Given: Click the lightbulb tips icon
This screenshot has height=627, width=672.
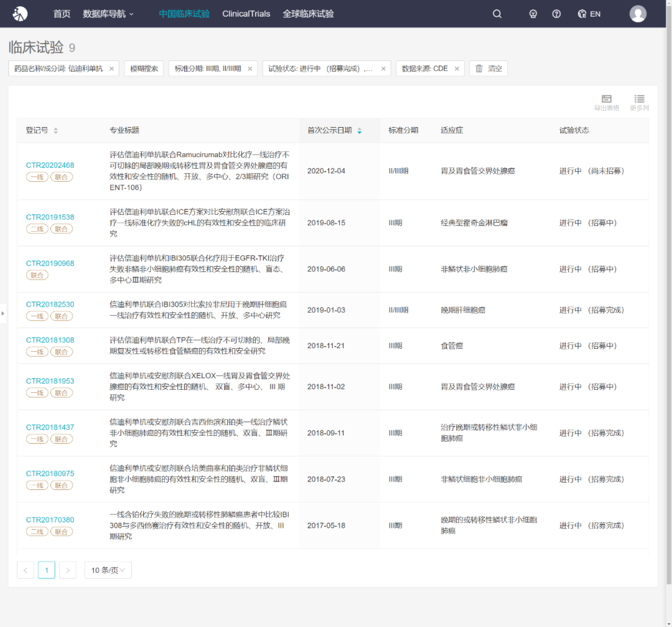Looking at the screenshot, I should tap(533, 14).
